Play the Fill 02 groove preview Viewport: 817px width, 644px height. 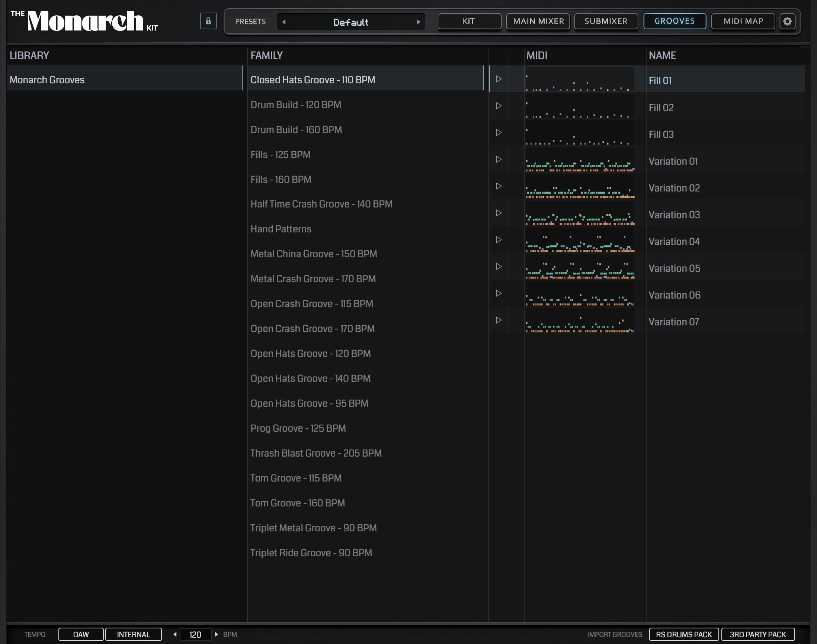click(x=498, y=106)
